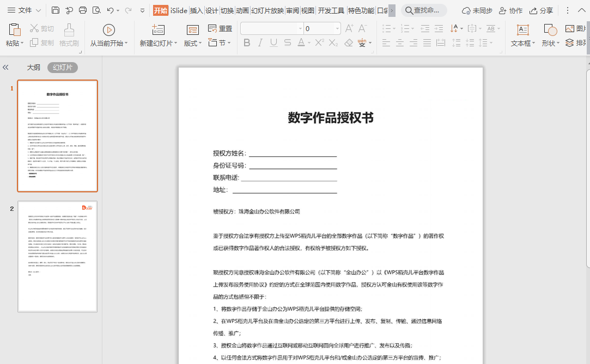This screenshot has width=590, height=364.
Task: Toggle Strikethrough formatting
Action: click(288, 43)
